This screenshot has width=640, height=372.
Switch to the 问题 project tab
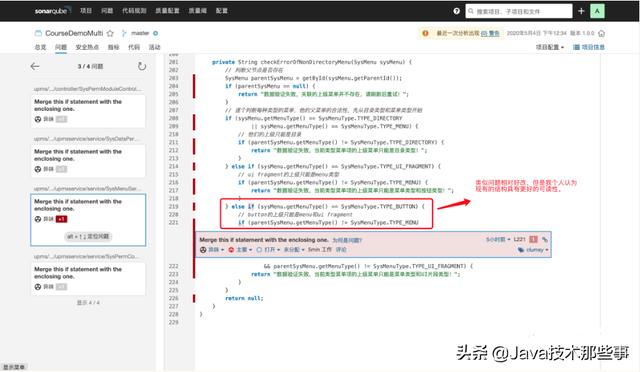point(61,47)
